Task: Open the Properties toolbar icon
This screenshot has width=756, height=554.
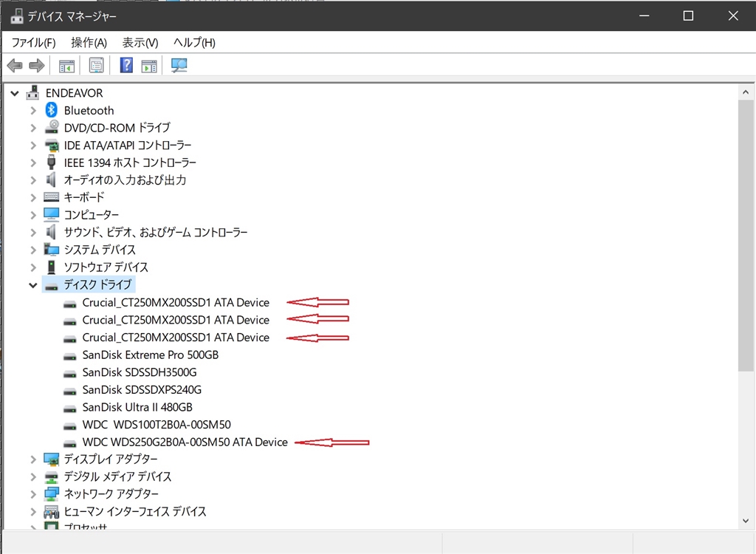Action: [97, 65]
